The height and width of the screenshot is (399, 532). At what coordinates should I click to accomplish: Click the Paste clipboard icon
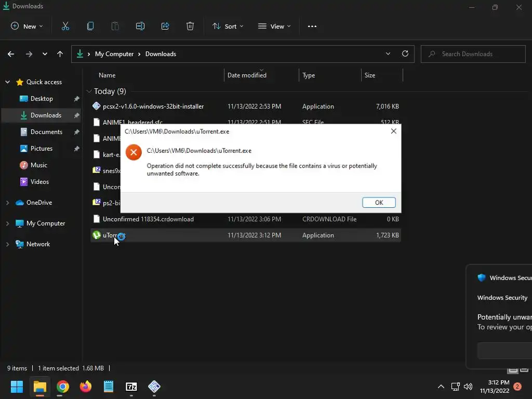(115, 26)
